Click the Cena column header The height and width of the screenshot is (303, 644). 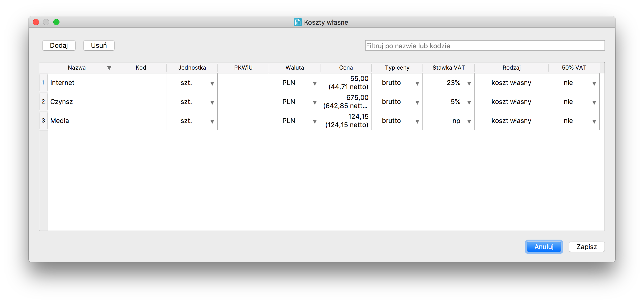[x=346, y=68]
